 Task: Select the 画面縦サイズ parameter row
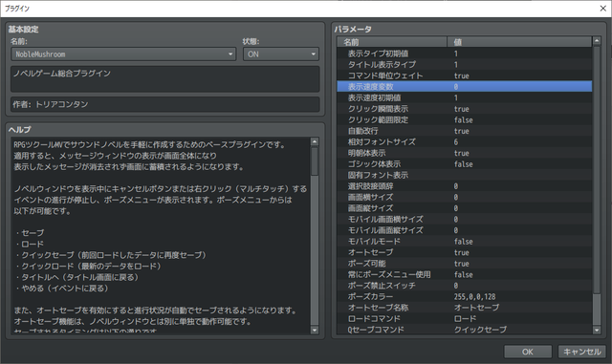pos(465,208)
